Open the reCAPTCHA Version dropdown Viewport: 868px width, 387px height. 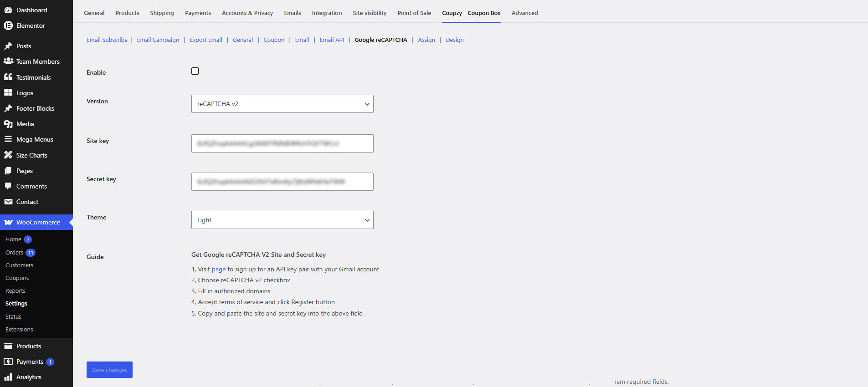pyautogui.click(x=282, y=104)
